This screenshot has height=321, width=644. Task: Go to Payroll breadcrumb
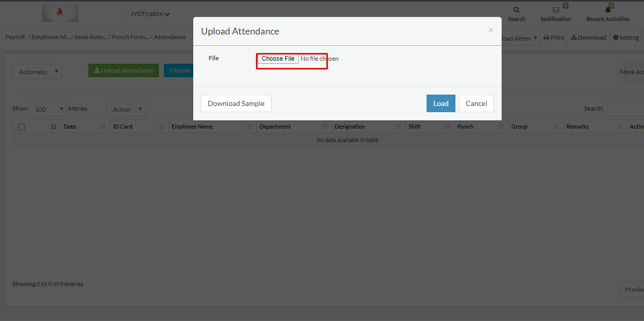15,37
